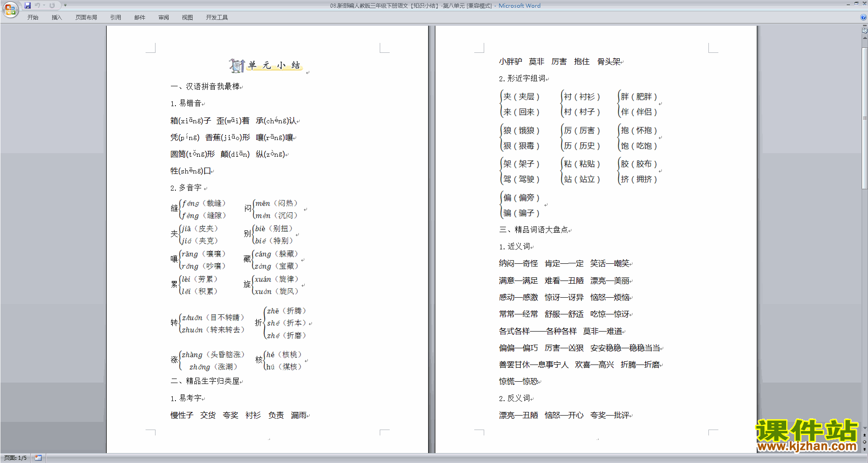Click the 单元小结 title mascot image
This screenshot has height=463, width=868.
pos(237,65)
